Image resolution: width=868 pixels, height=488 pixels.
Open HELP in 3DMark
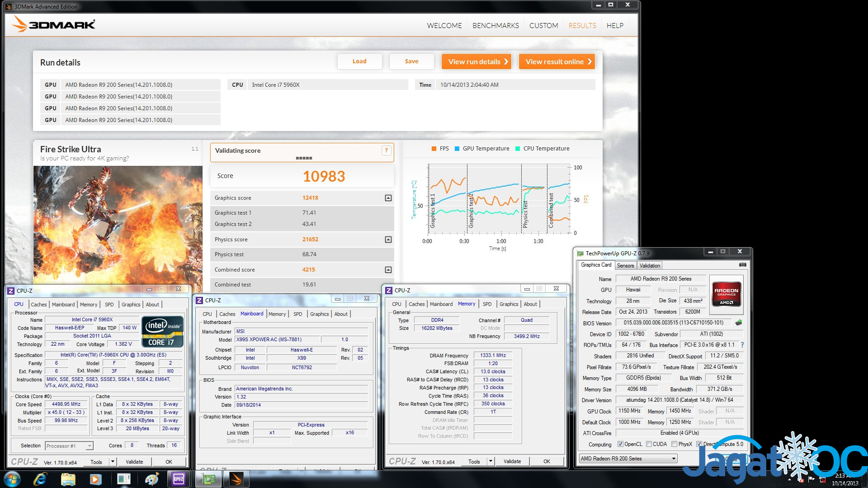coord(615,26)
